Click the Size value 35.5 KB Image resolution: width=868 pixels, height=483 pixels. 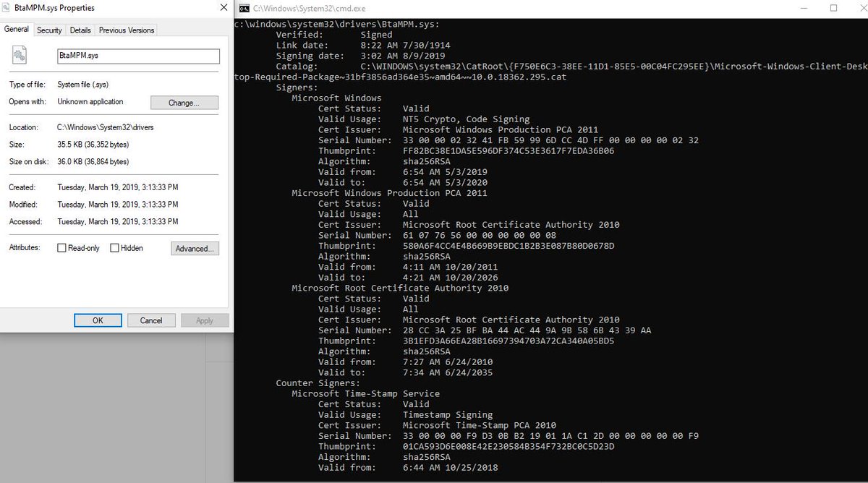click(93, 145)
